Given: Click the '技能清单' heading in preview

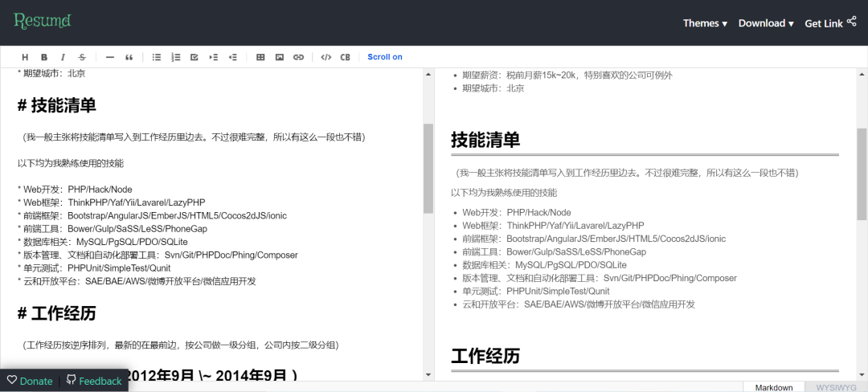Looking at the screenshot, I should pos(485,140).
